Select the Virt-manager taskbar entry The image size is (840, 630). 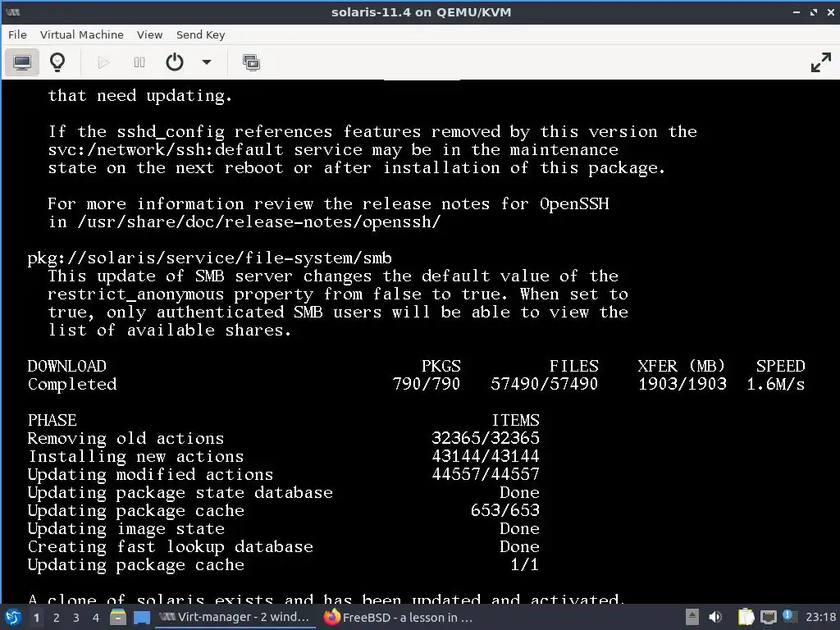[x=235, y=617]
